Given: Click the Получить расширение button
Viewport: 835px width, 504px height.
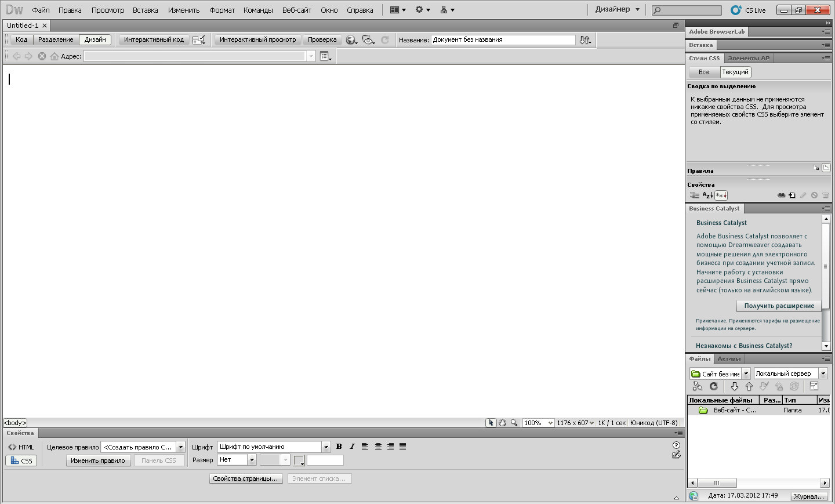Looking at the screenshot, I should [779, 306].
